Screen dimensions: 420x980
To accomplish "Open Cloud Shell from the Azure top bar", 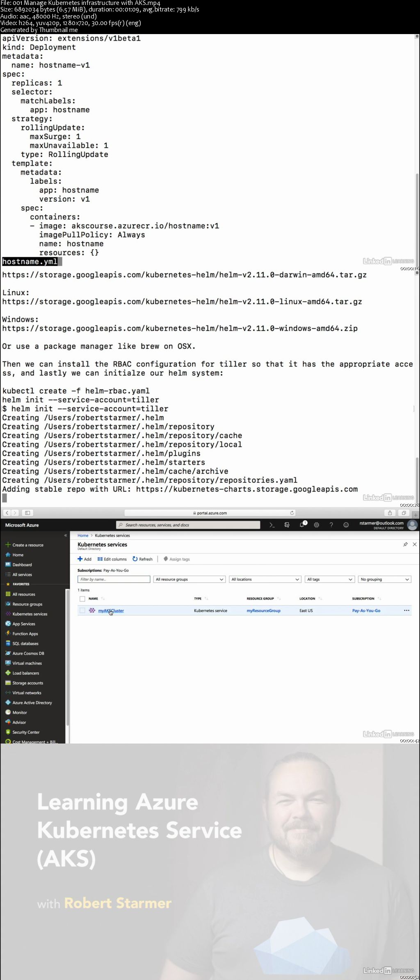I will click(x=272, y=525).
